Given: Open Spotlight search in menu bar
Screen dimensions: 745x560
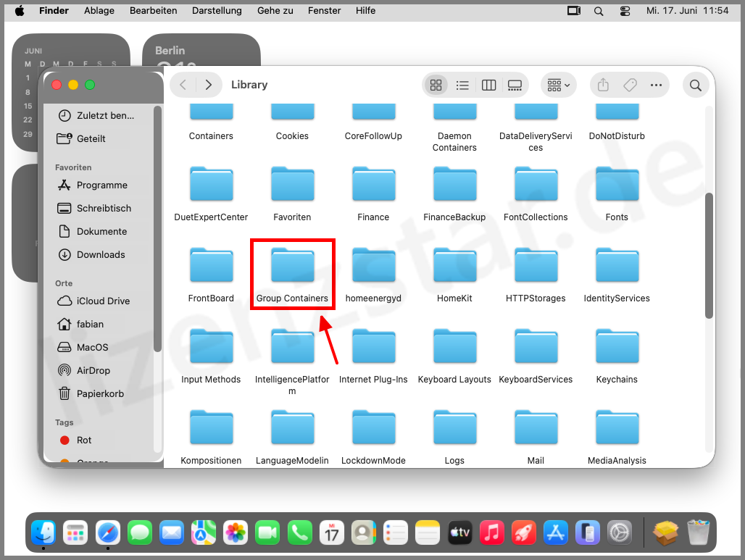Looking at the screenshot, I should click(599, 11).
